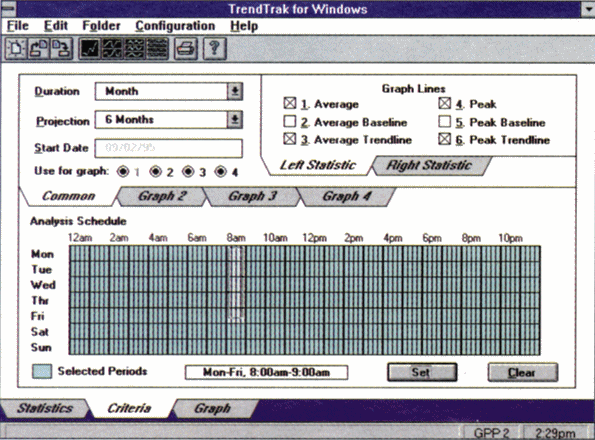
Task: Open help with the question mark icon
Action: coord(215,49)
